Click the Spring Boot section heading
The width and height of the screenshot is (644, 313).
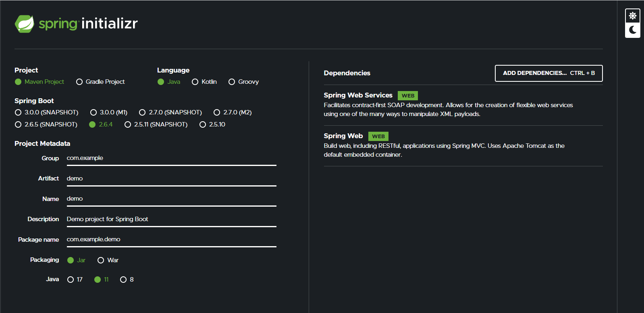point(34,101)
